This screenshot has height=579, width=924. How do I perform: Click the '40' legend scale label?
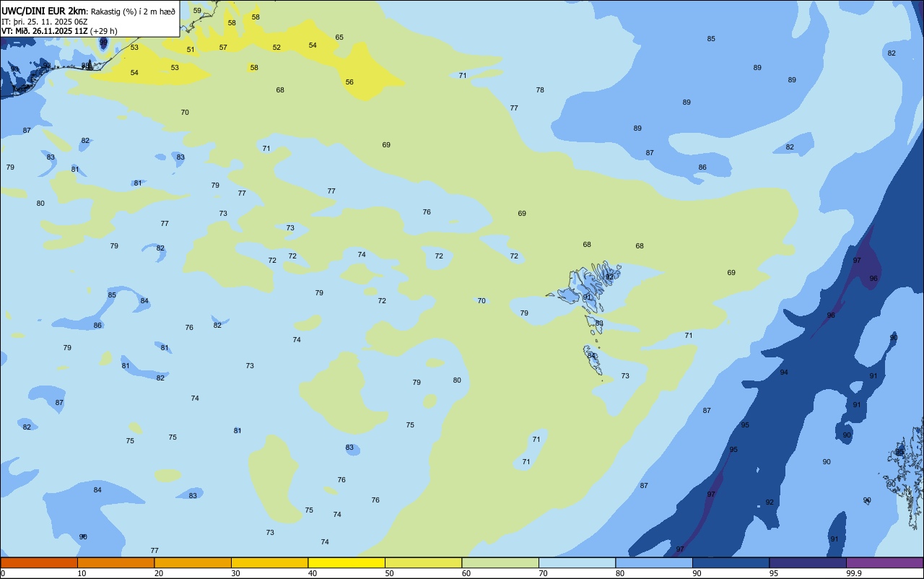tap(313, 573)
